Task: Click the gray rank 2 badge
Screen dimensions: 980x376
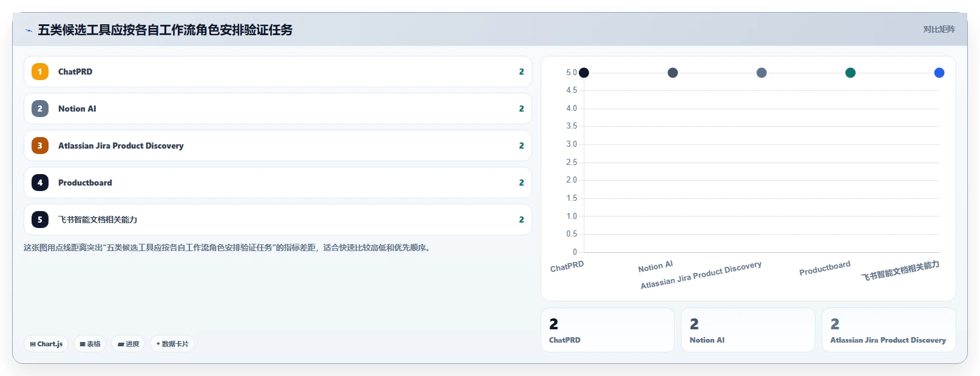Action: tap(40, 109)
